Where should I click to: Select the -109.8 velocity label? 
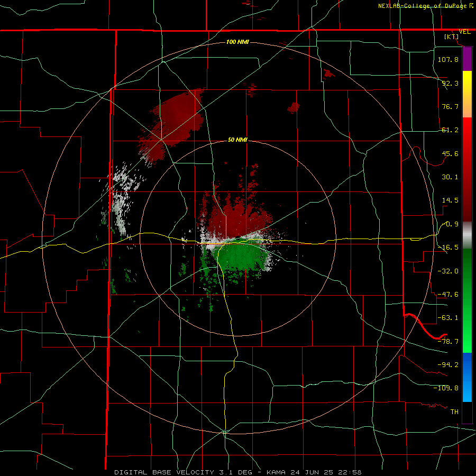point(446,388)
